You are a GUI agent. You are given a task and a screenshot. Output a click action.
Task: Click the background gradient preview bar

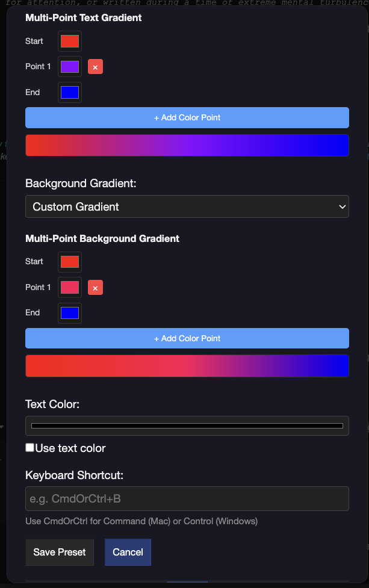point(187,366)
